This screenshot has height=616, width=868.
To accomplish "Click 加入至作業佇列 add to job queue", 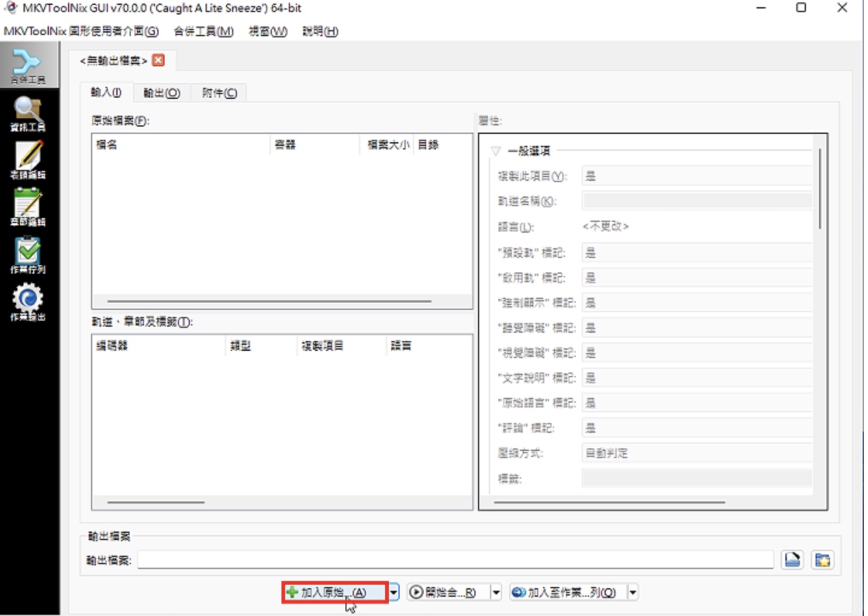I will point(568,592).
